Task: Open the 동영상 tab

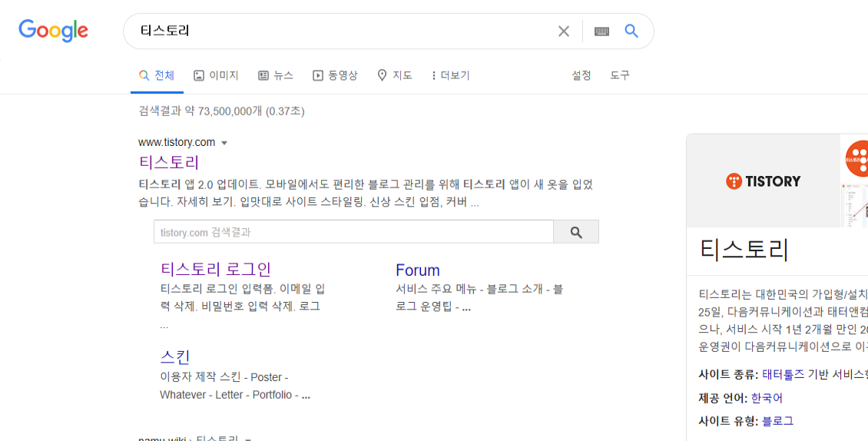Action: 335,75
